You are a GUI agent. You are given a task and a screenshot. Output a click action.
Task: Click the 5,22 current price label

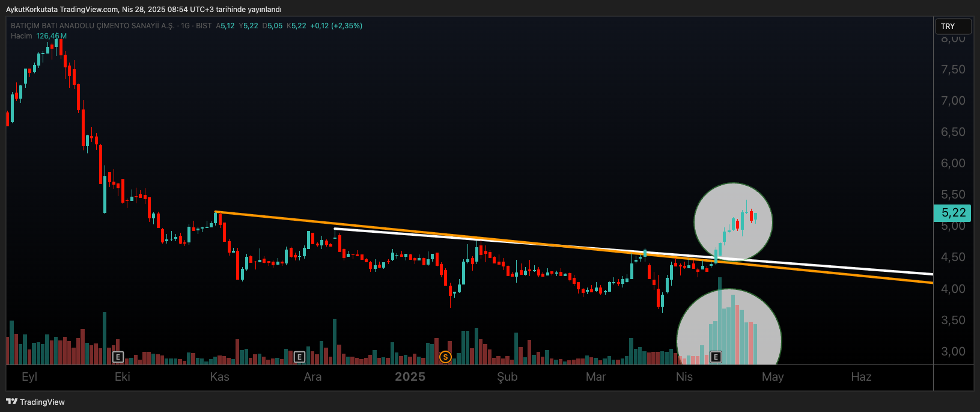click(952, 213)
